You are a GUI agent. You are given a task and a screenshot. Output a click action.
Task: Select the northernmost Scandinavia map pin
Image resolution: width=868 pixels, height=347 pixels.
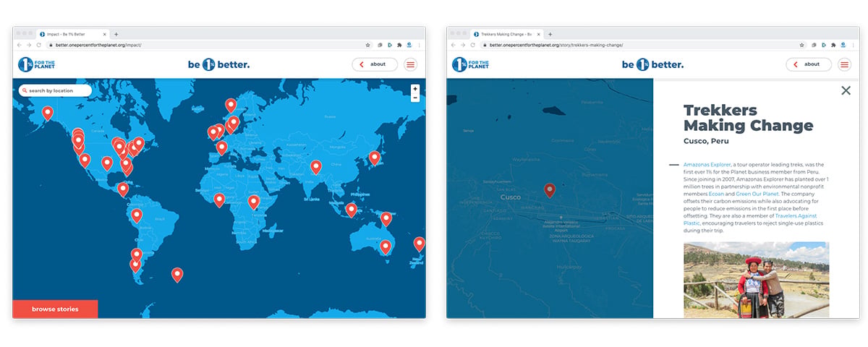[231, 106]
